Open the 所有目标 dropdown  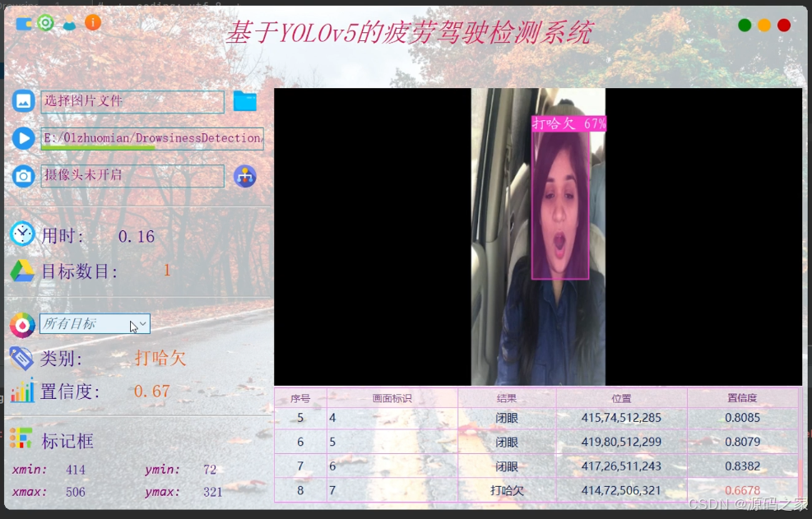(x=95, y=324)
